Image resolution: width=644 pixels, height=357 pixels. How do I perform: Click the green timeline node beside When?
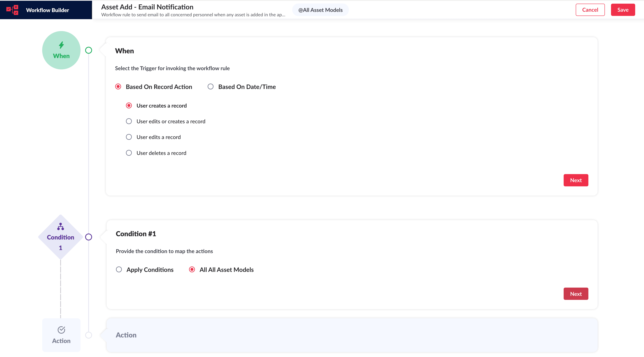(x=88, y=50)
